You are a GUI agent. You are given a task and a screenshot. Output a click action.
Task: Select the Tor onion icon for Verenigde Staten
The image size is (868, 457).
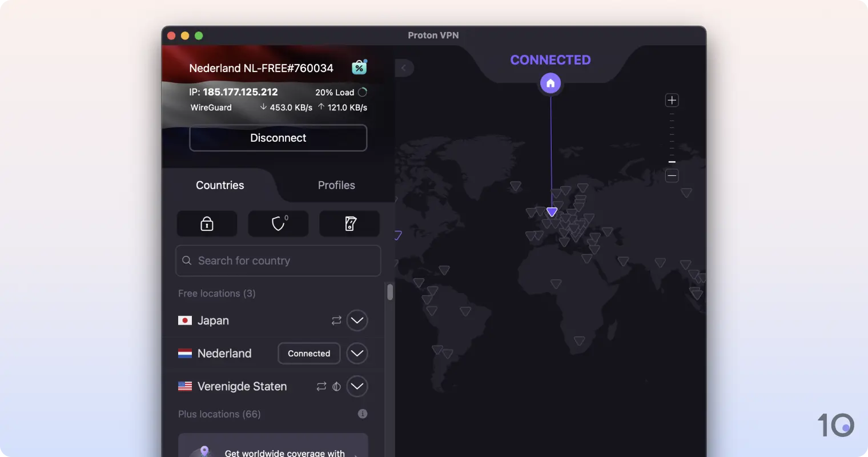click(x=336, y=386)
